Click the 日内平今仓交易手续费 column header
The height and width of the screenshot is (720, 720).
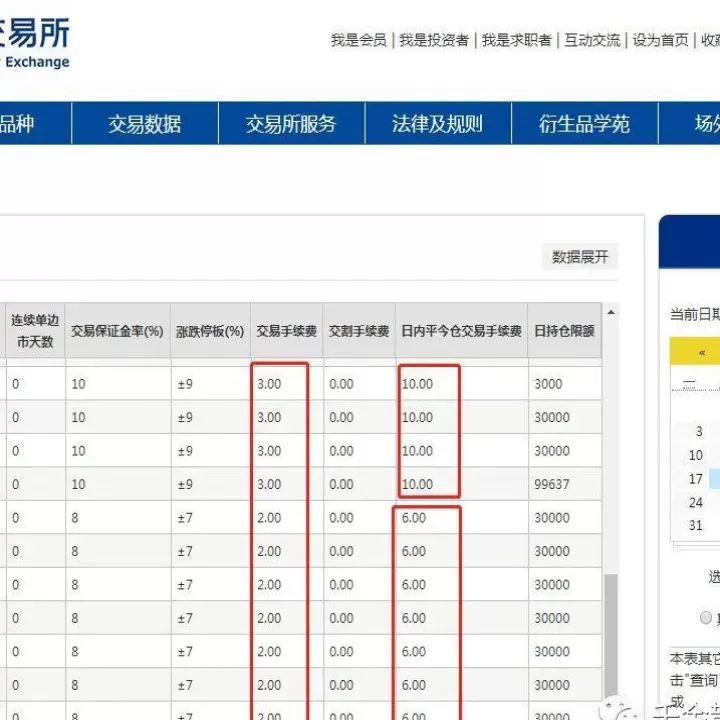tap(461, 331)
